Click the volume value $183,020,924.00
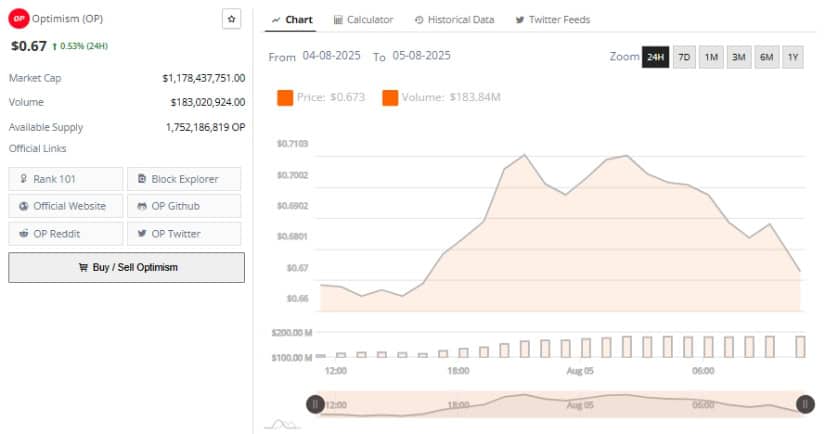 [x=208, y=103]
